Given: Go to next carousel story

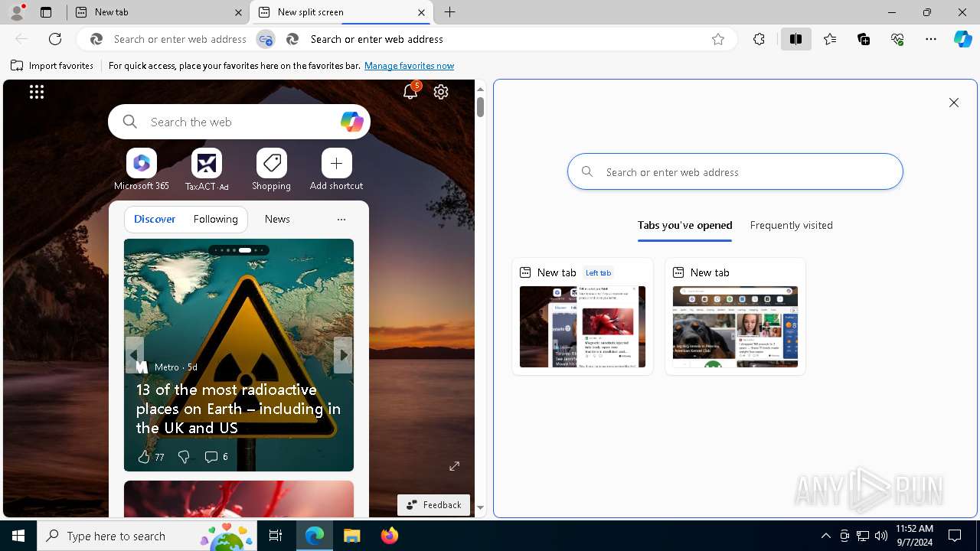Looking at the screenshot, I should click(x=344, y=355).
